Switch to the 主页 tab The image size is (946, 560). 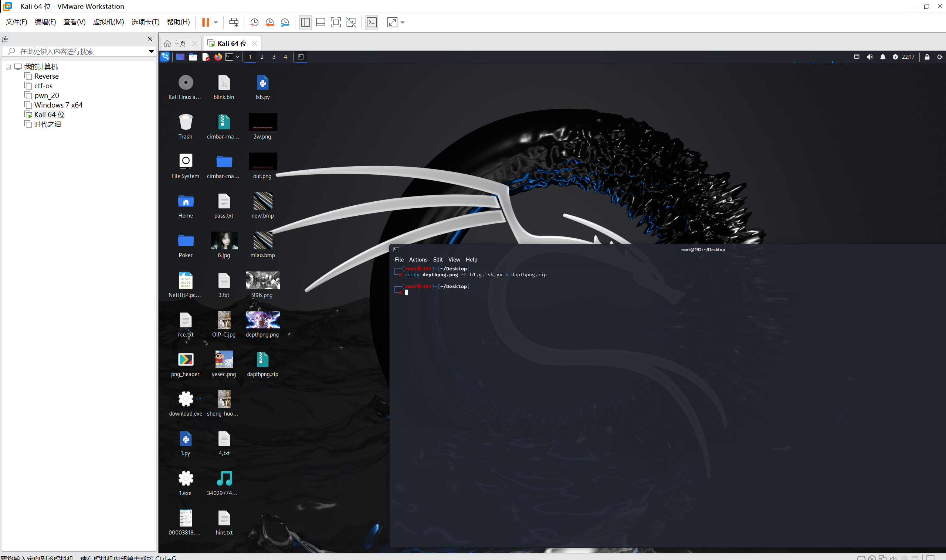(180, 43)
